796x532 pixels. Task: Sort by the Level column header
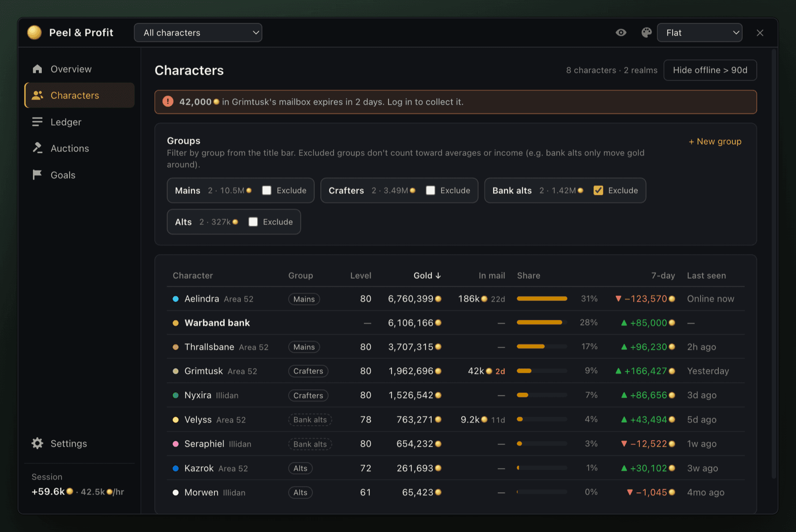[361, 275]
